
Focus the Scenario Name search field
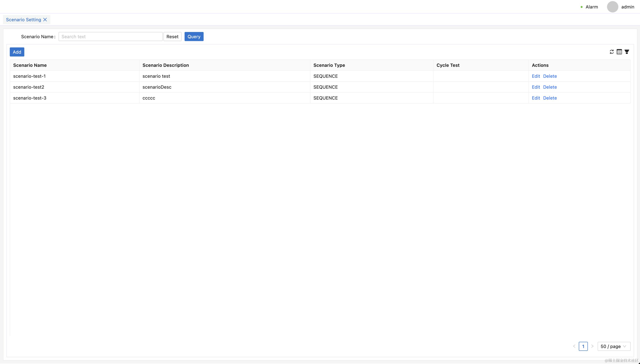click(x=110, y=37)
